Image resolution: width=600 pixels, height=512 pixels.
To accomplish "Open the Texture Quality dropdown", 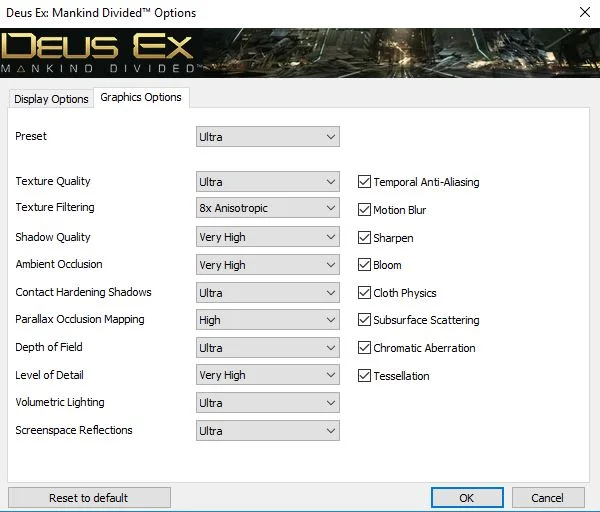I will [267, 181].
